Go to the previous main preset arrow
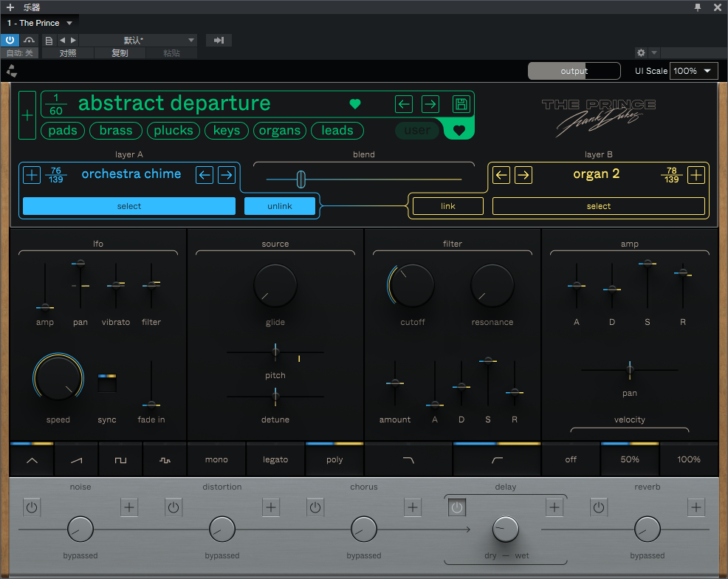The image size is (728, 579). click(404, 104)
